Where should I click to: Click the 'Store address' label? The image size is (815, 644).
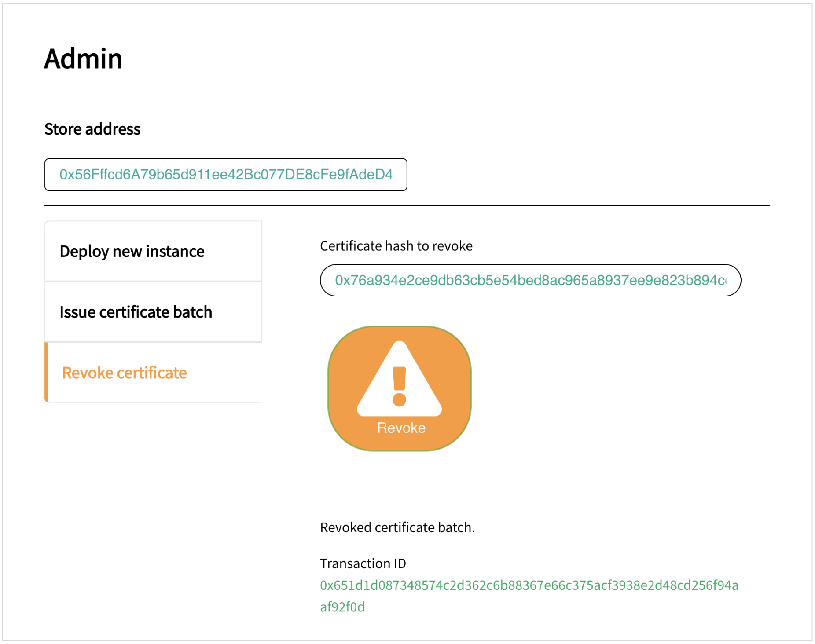point(92,129)
